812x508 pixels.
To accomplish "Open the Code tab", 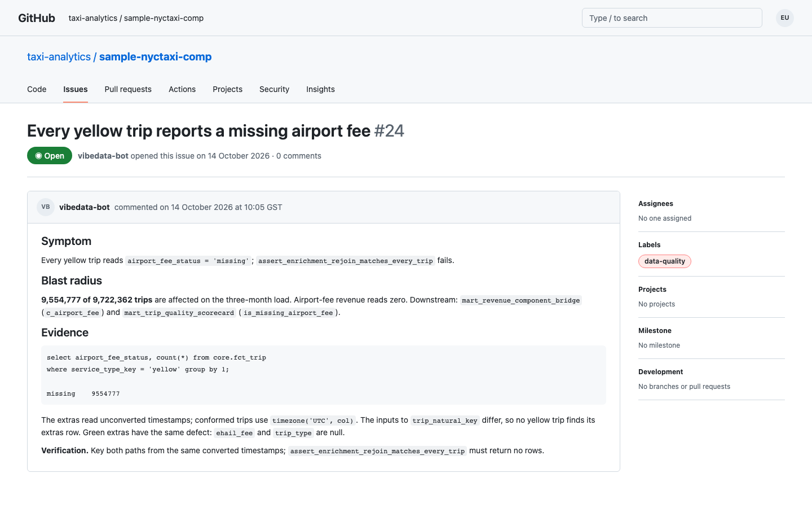I will click(x=37, y=89).
